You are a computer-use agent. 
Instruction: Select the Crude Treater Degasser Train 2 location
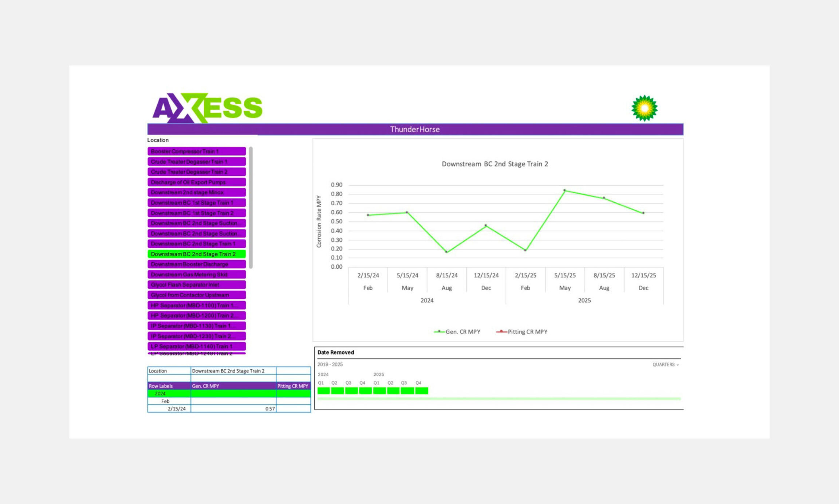(197, 172)
